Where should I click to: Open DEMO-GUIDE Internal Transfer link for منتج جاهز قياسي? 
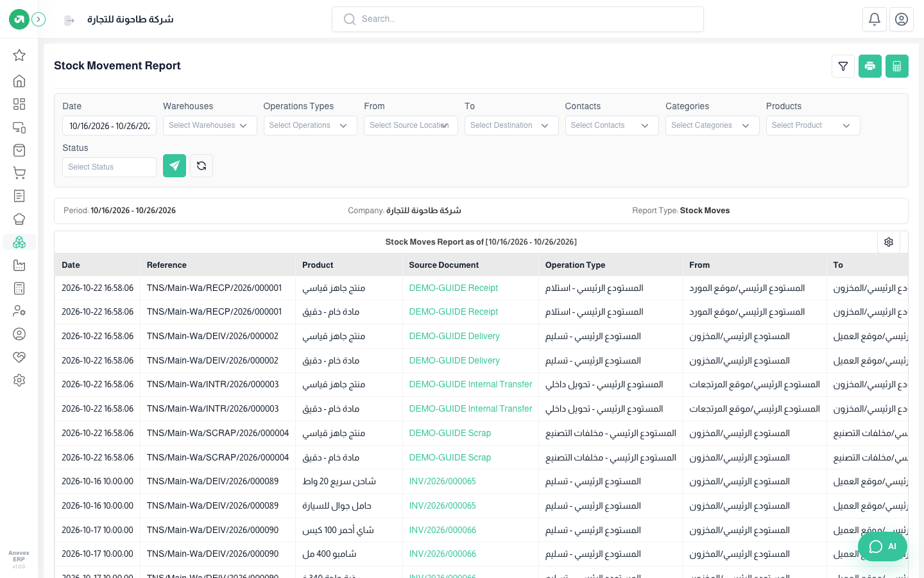click(470, 385)
